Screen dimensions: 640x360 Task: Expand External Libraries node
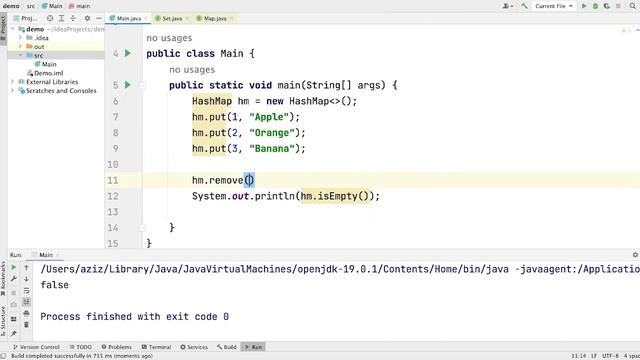tap(13, 82)
